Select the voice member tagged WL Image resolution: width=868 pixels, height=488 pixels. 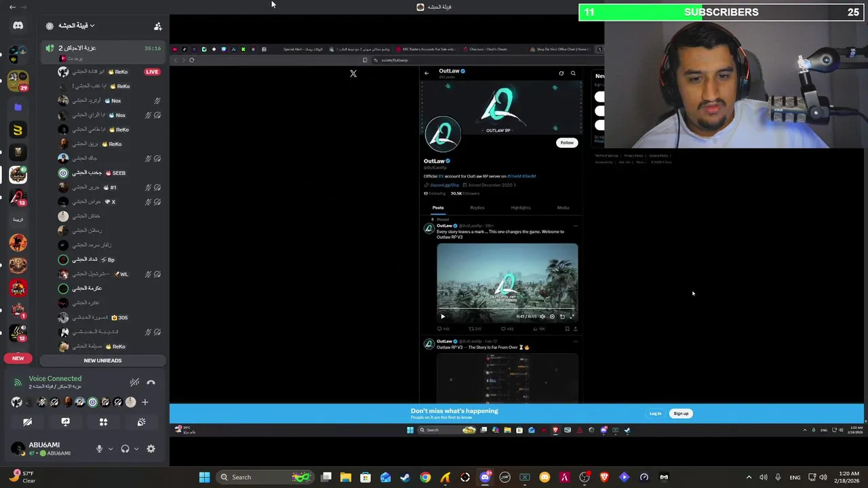coord(108,274)
